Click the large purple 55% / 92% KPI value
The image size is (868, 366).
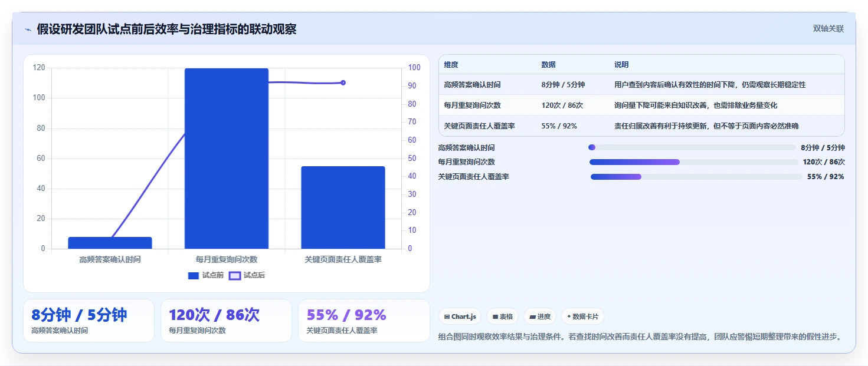[346, 315]
